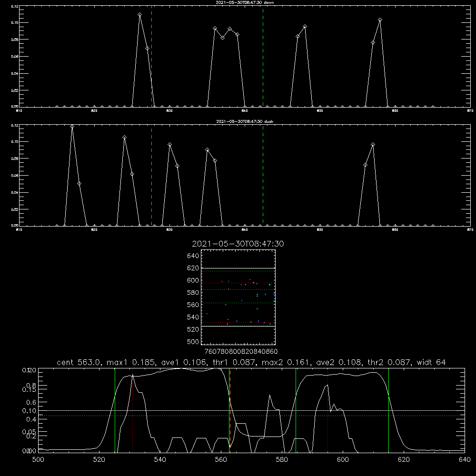Click y-axis label "0.6" in bottom plot
Image resolution: width=476 pixels, height=476 pixels.
click(31, 402)
